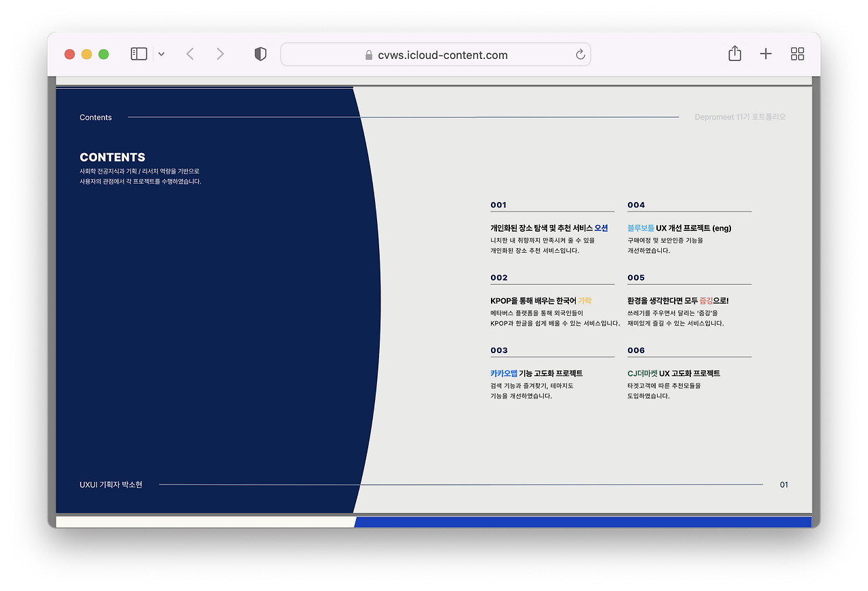The width and height of the screenshot is (868, 591).
Task: Open a new tab with the plus icon
Action: pos(765,54)
